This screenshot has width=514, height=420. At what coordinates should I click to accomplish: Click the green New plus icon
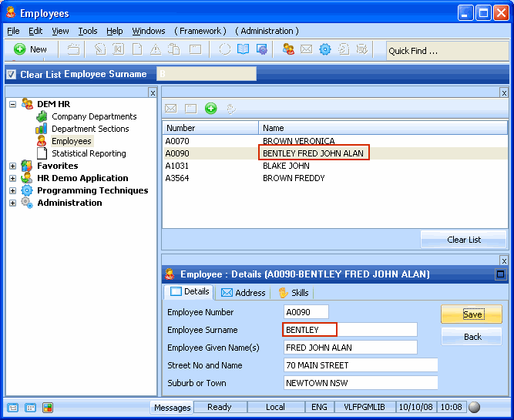pyautogui.click(x=19, y=49)
